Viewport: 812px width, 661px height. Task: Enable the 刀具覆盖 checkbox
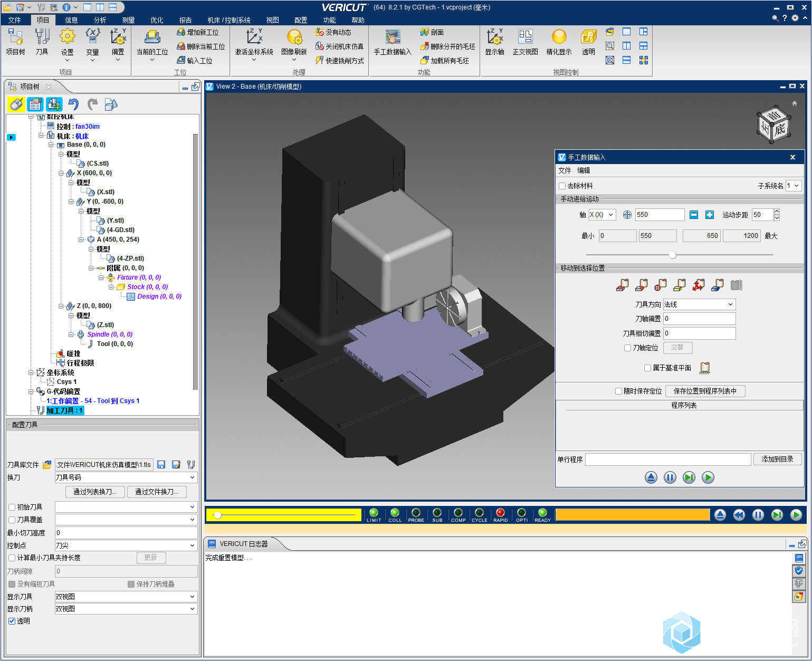click(x=12, y=520)
